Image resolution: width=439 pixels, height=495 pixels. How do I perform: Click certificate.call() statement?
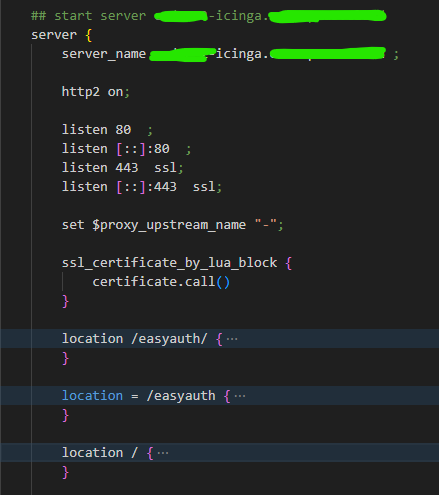click(x=161, y=282)
